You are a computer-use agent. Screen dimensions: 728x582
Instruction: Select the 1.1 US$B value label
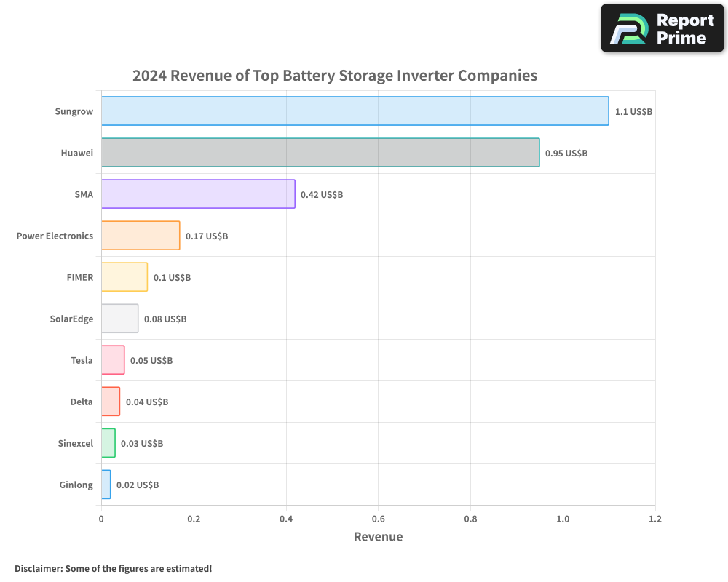(633, 111)
